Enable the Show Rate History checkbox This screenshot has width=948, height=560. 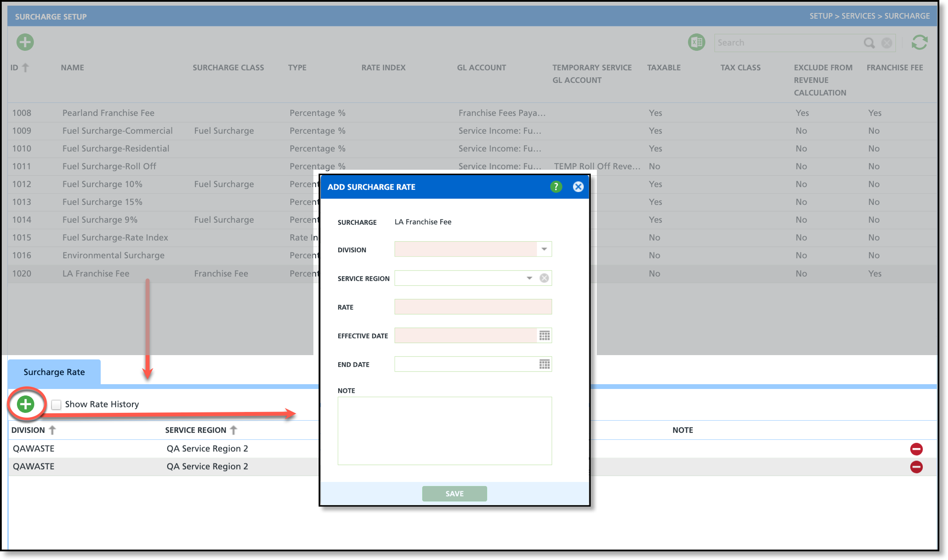click(x=56, y=405)
